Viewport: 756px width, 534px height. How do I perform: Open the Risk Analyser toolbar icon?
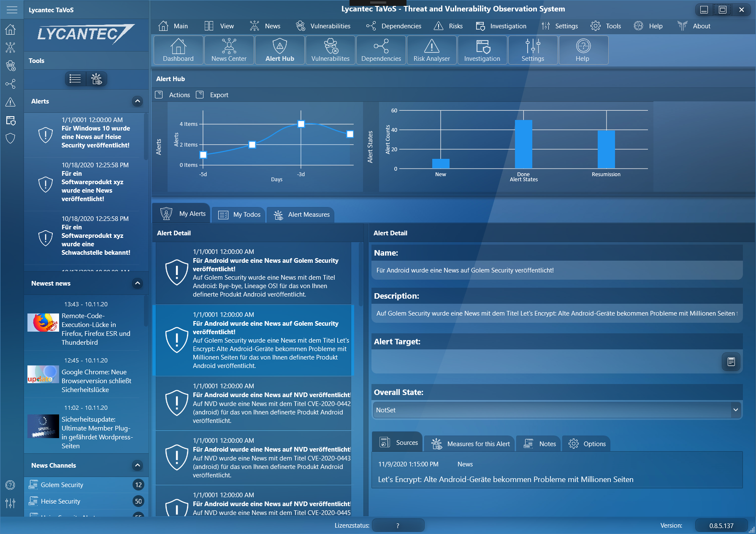click(431, 50)
